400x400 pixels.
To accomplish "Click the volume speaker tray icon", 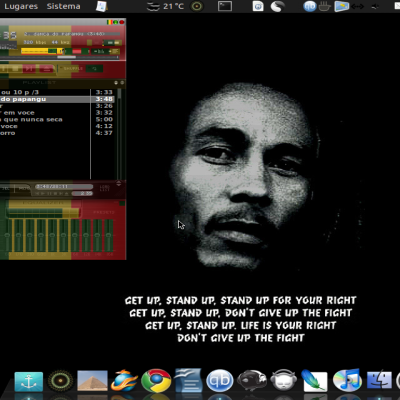I will [x=376, y=6].
